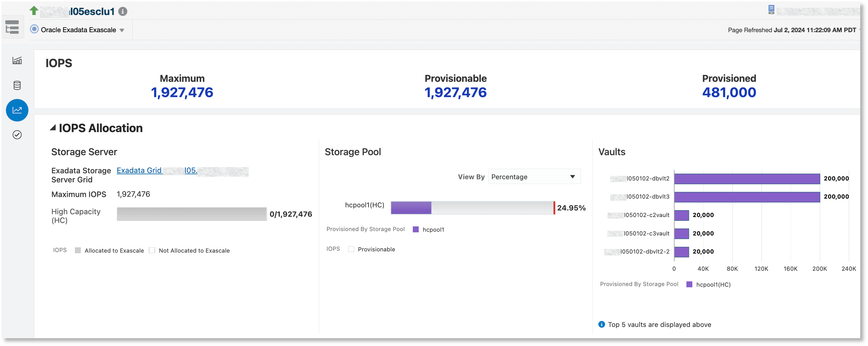This screenshot has height=346, width=868.
Task: Open the info icon next to l05esclu1
Action: coord(123,11)
